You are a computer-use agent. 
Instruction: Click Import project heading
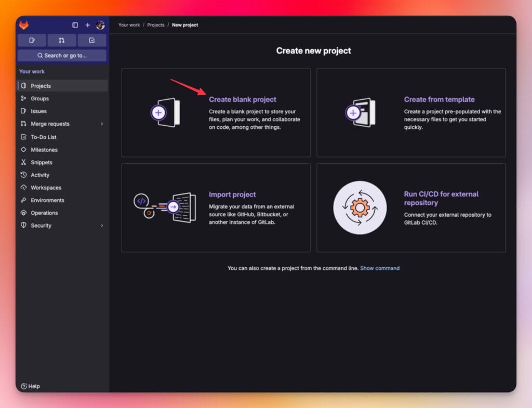[232, 194]
